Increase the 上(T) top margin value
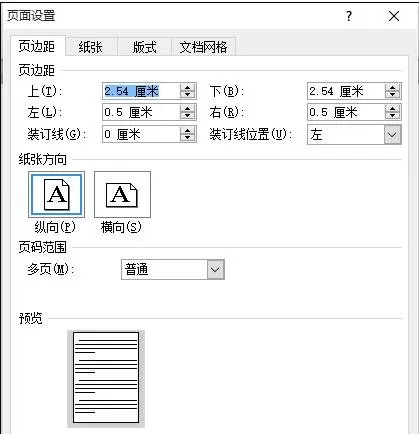 coord(188,88)
